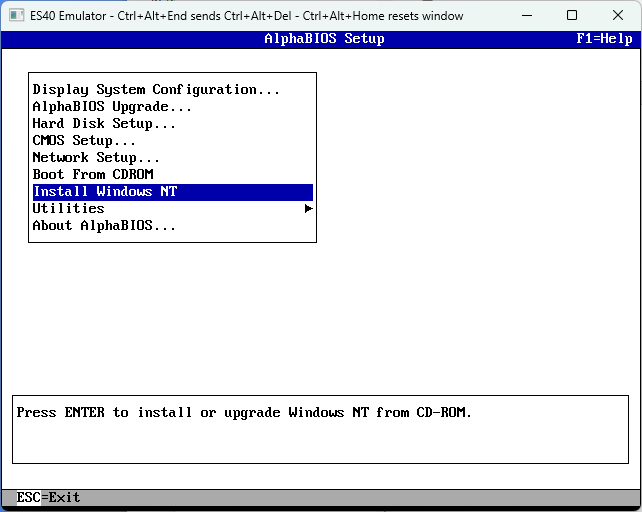Maximize the ES40 Emulator window
Viewport: 642px width, 512px height.
(x=572, y=16)
